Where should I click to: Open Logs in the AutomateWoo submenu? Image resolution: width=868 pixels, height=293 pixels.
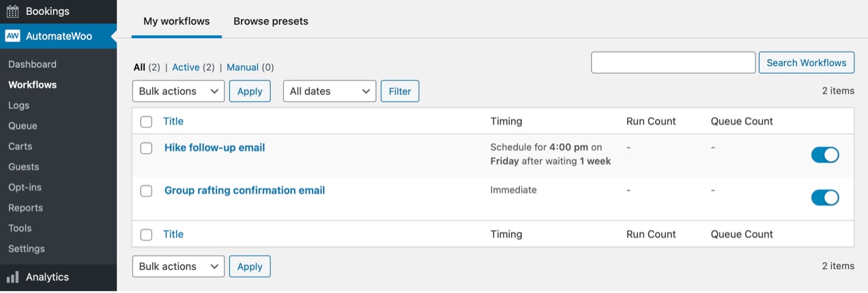(18, 106)
